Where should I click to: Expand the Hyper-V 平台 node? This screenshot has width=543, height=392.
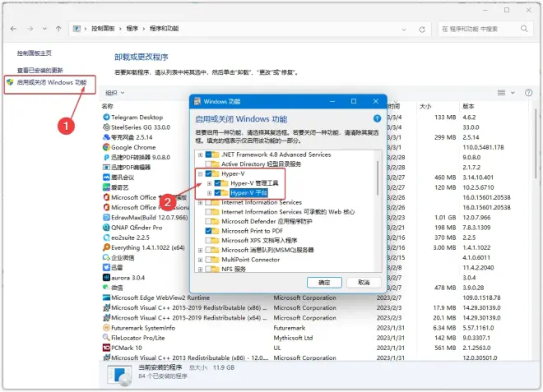(x=209, y=193)
